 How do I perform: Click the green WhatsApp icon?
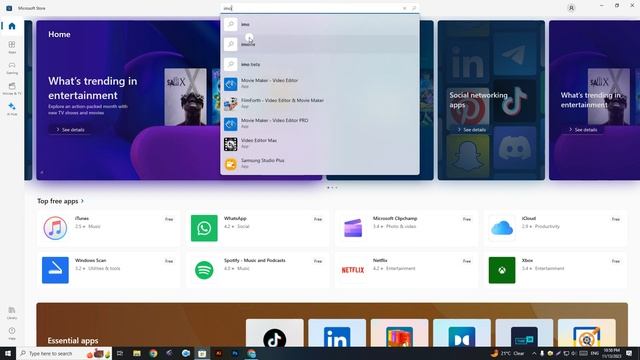(x=204, y=228)
